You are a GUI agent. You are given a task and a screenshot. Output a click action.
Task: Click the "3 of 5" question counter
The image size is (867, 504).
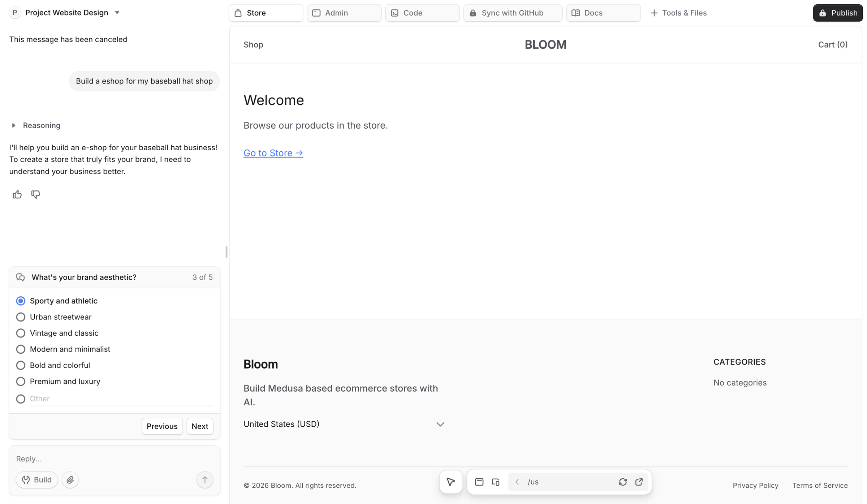(202, 277)
